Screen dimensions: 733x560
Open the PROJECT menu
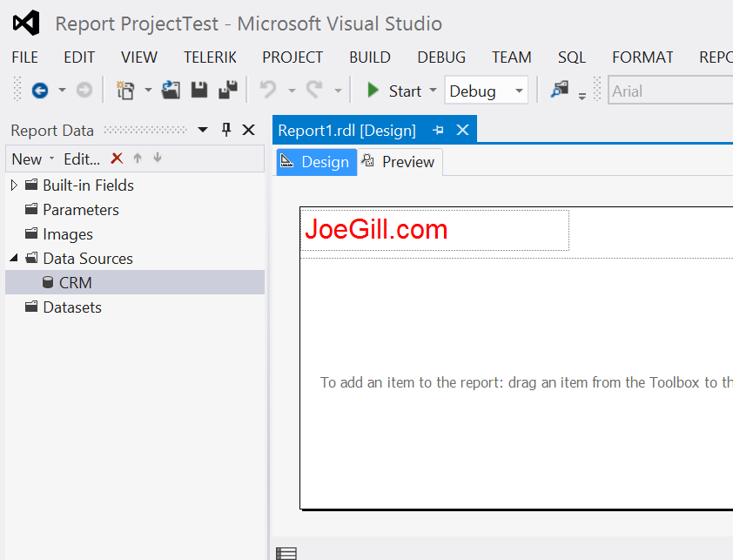tap(293, 57)
